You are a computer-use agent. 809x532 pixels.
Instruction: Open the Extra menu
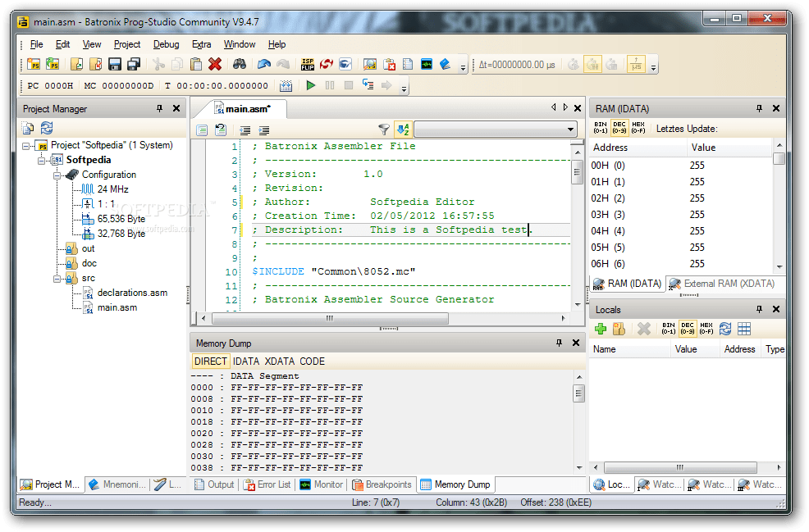point(201,44)
